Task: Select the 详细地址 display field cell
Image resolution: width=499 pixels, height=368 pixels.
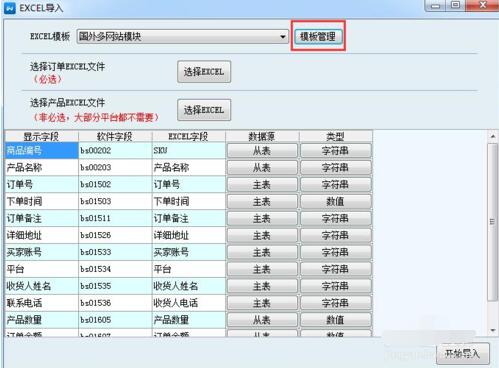Action: (41, 235)
